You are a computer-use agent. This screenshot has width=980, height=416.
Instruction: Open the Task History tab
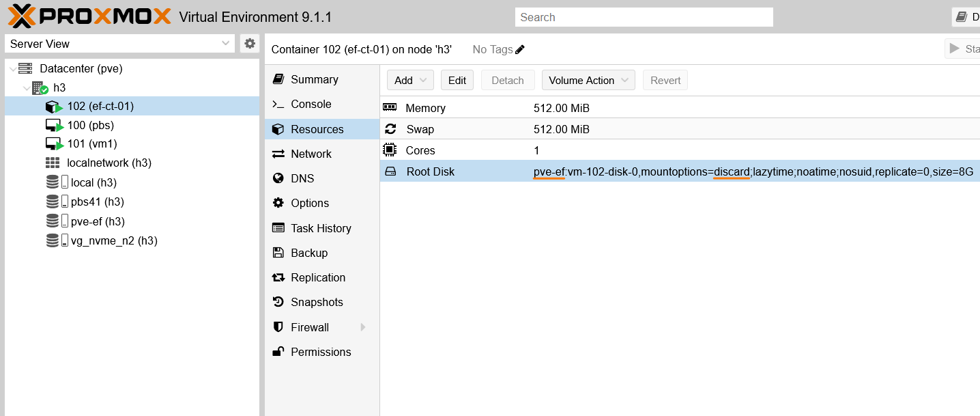pyautogui.click(x=321, y=228)
